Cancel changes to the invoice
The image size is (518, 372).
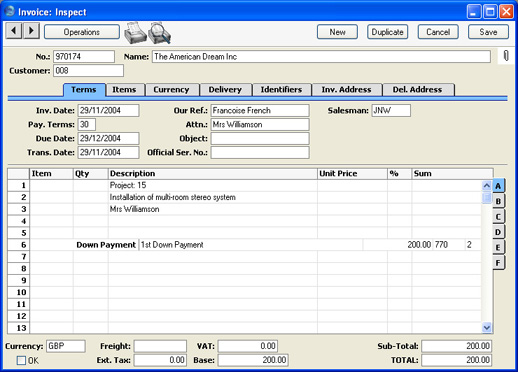point(438,32)
